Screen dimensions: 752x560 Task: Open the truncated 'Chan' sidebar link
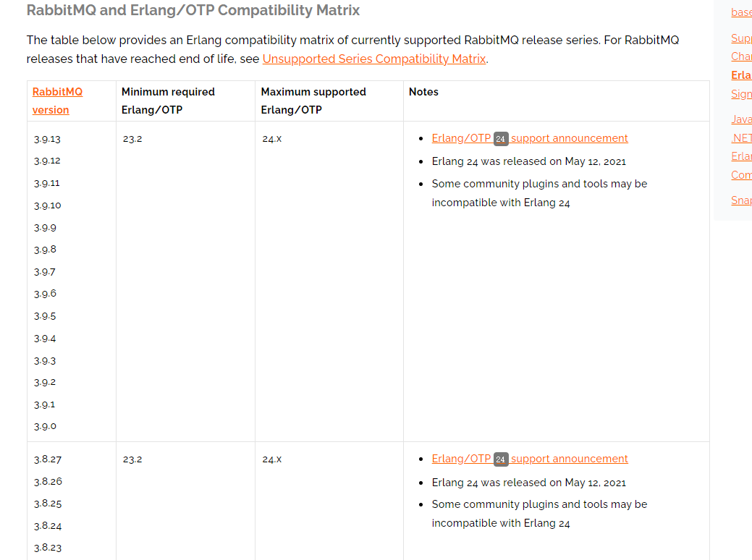[741, 56]
